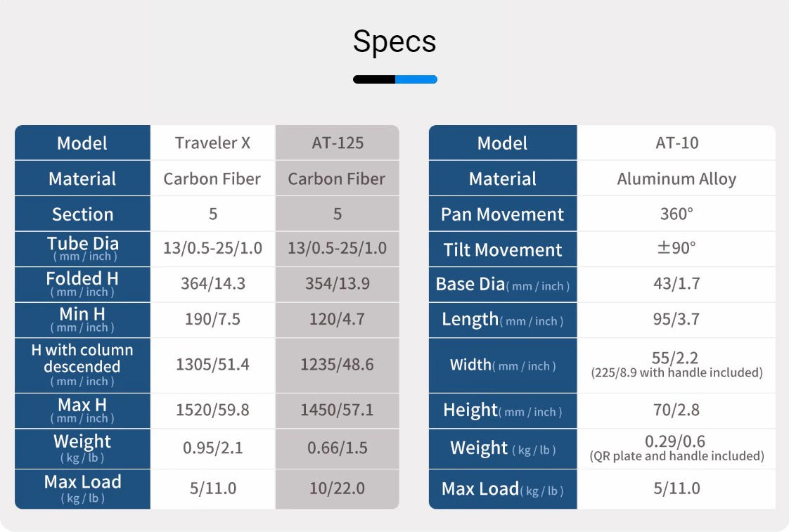
Task: Select the '43/1.7' base diameter value
Action: pos(676,284)
